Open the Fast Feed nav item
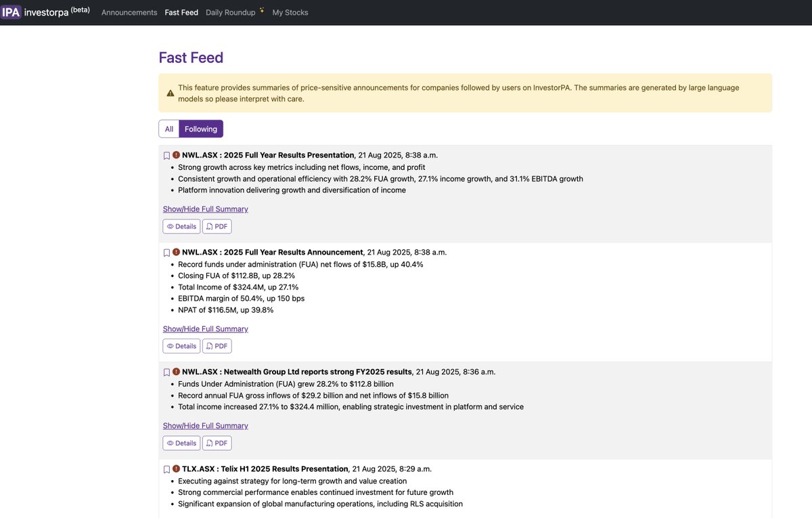Screen dimensions: 812x518 181,12
